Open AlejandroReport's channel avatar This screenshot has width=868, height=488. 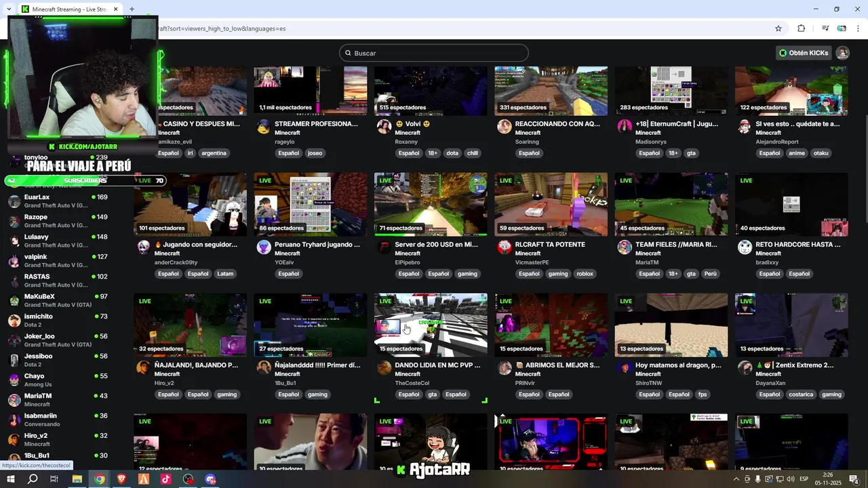pyautogui.click(x=745, y=127)
